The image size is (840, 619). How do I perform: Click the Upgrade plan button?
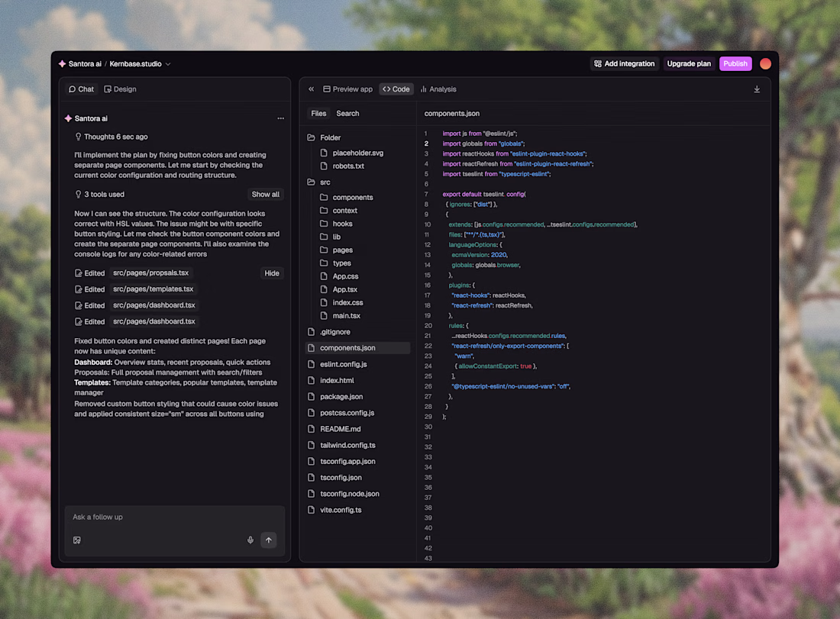[x=689, y=63]
